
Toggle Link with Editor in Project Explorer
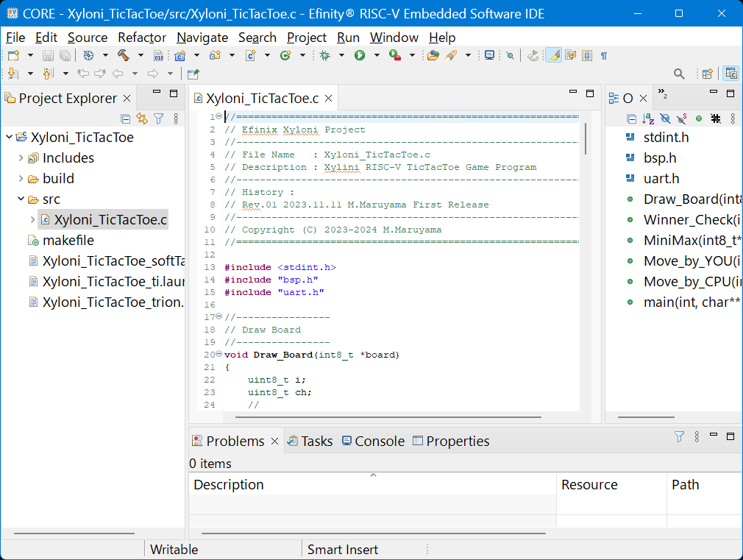coord(142,118)
